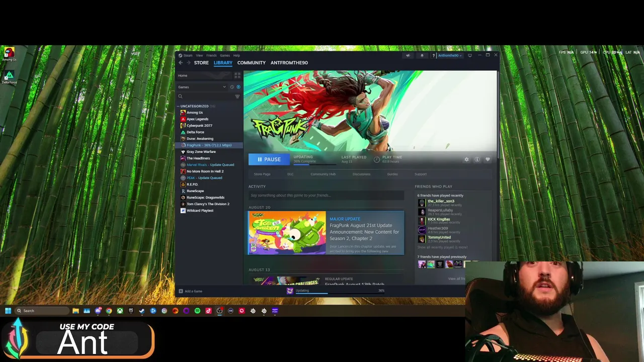Image resolution: width=644 pixels, height=362 pixels.
Task: Select the Library tab
Action: (x=223, y=63)
